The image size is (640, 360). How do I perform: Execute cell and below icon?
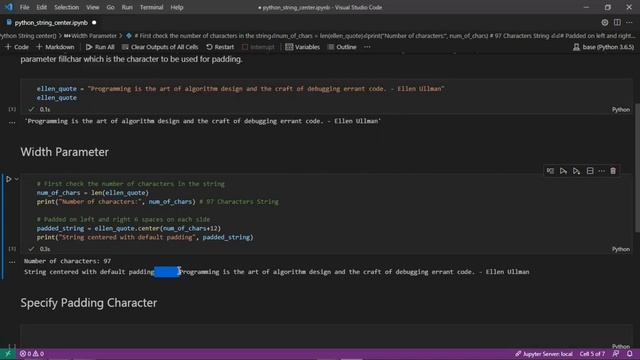(576, 171)
